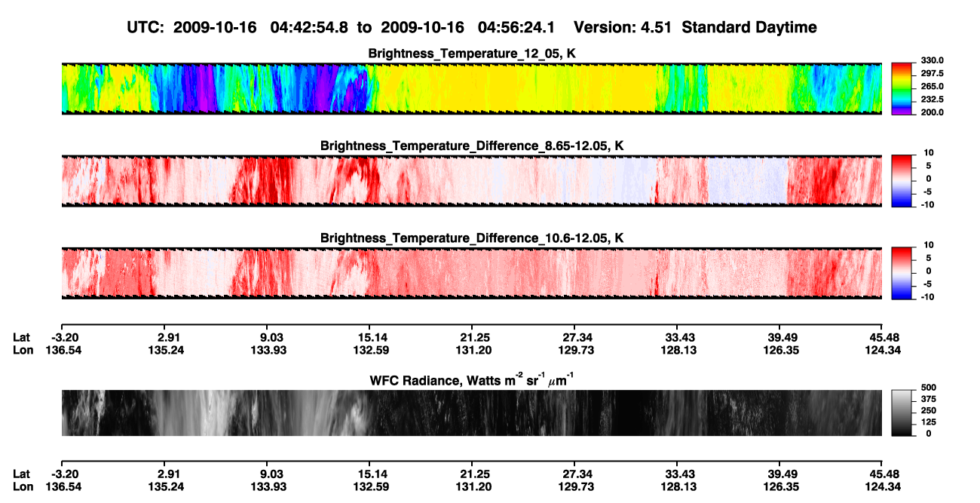Click the '330.0' color bar label
Image resolution: width=980 pixels, height=503 pixels.
point(933,60)
